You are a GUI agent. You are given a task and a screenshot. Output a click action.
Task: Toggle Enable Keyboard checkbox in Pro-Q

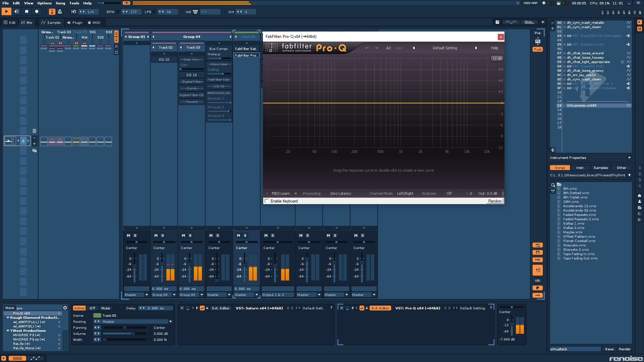[267, 201]
